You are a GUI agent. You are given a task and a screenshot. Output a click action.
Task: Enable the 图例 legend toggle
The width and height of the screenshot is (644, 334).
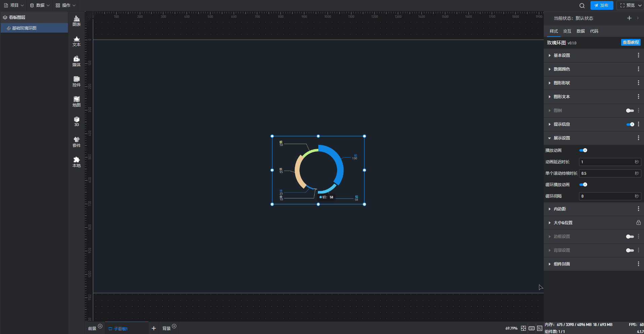tap(630, 111)
